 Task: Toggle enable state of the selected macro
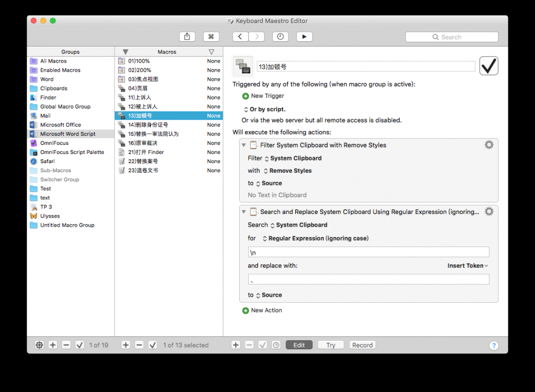tap(152, 345)
